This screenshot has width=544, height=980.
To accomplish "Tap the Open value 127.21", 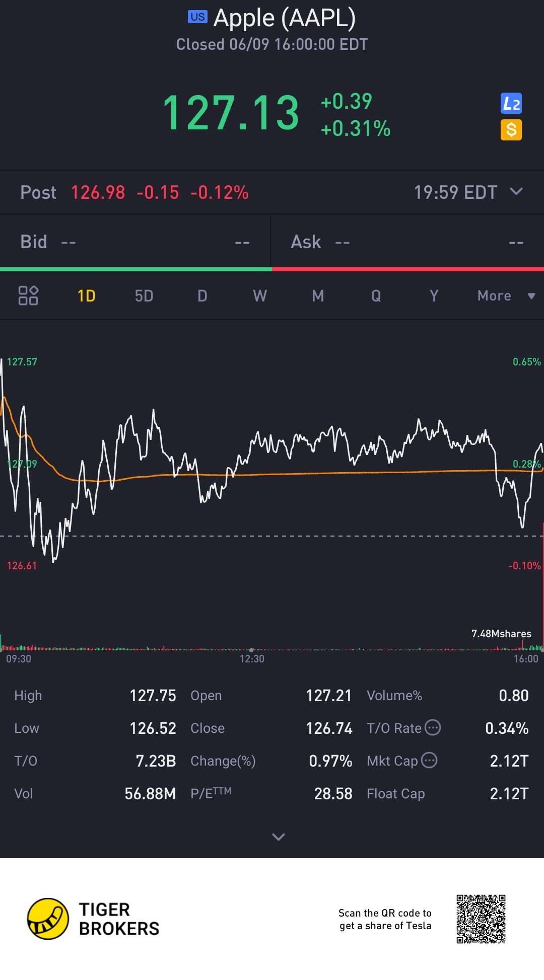I will click(x=329, y=696).
